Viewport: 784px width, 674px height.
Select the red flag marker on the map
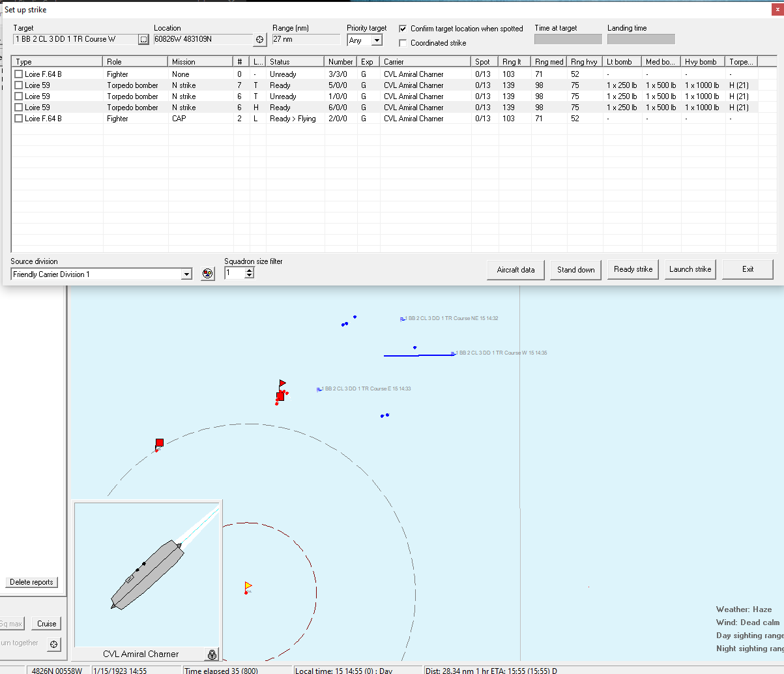pyautogui.click(x=282, y=384)
